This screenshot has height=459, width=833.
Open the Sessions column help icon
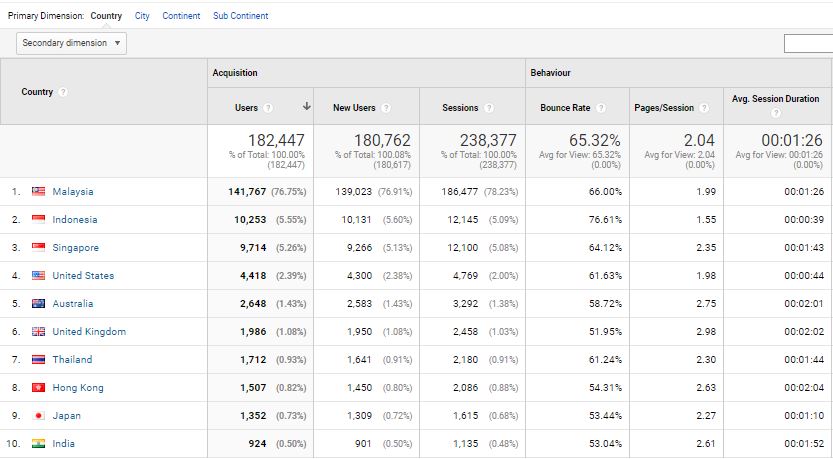click(489, 108)
